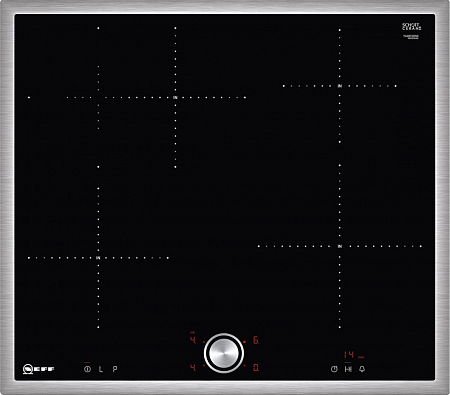Select the upper-left heat display showing 4
This screenshot has height=395, width=450.
[x=193, y=340]
